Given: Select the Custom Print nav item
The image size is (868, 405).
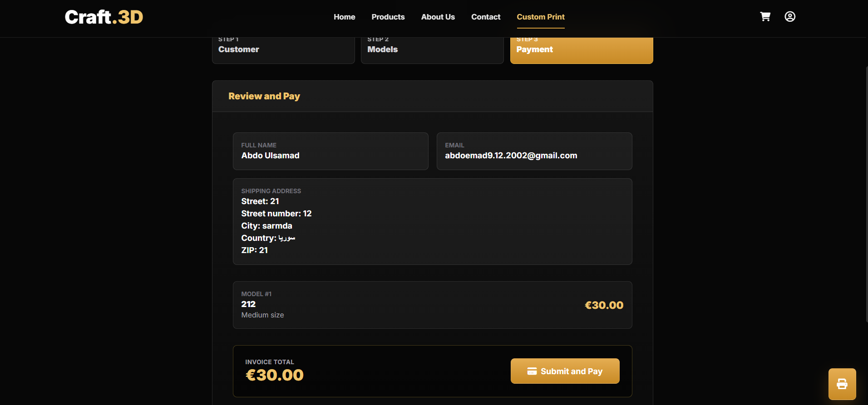Looking at the screenshot, I should (541, 17).
